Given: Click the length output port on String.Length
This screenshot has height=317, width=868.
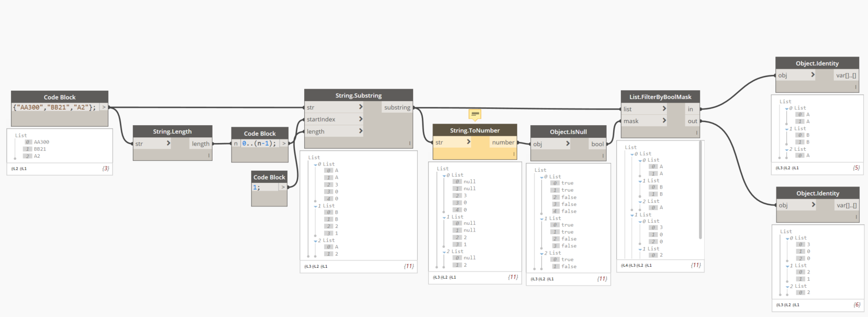Looking at the screenshot, I should tap(201, 144).
